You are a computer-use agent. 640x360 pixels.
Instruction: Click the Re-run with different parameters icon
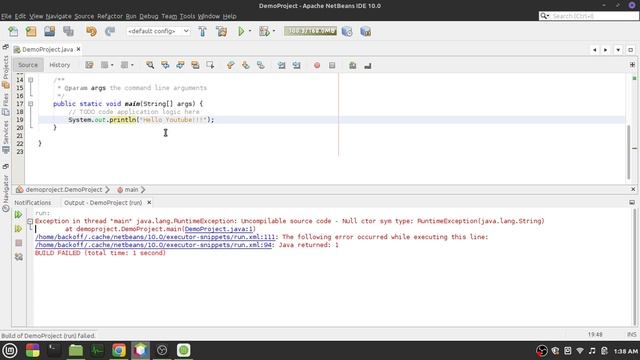coord(18,229)
